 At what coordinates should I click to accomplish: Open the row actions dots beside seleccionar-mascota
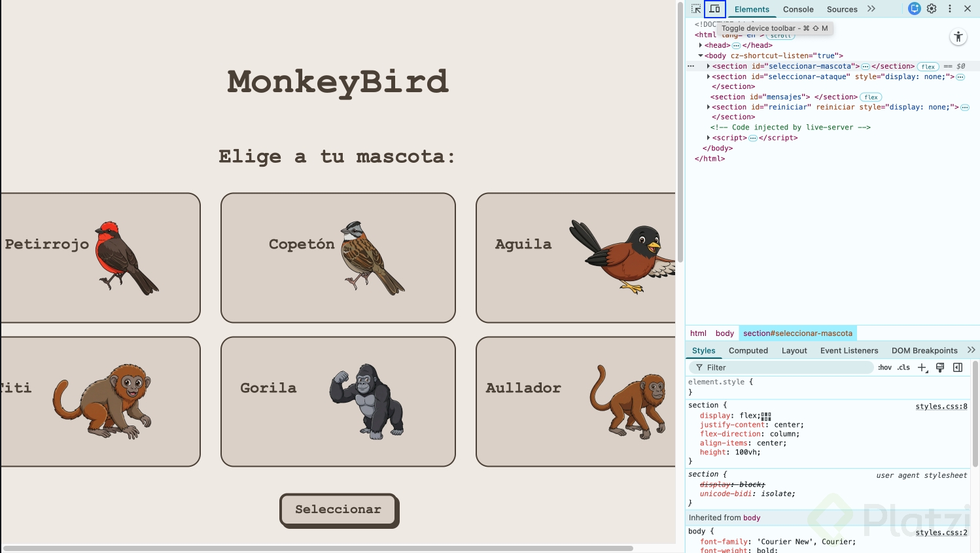[x=691, y=66]
